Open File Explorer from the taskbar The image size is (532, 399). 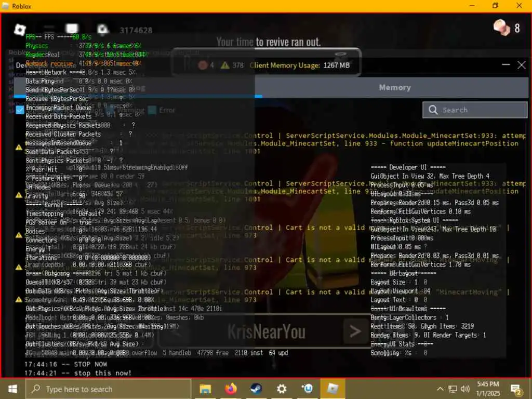205,389
